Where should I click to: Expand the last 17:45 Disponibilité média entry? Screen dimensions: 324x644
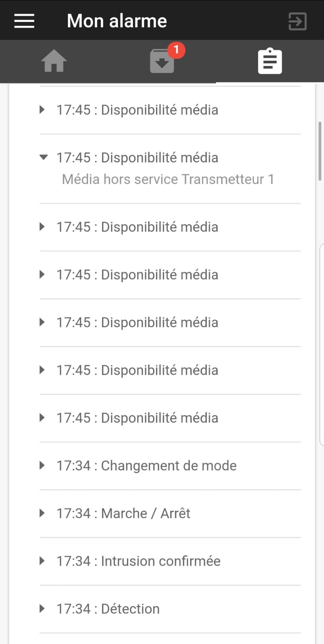(42, 418)
